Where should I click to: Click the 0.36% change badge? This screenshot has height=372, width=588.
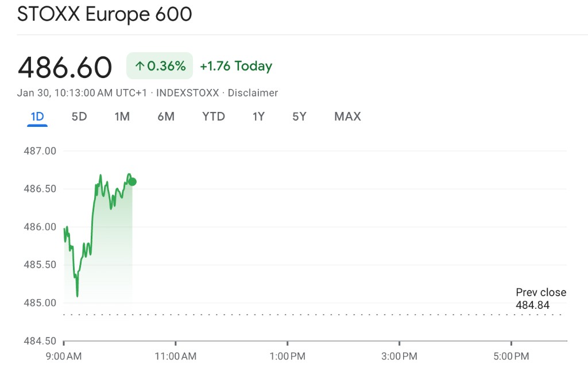pyautogui.click(x=160, y=66)
